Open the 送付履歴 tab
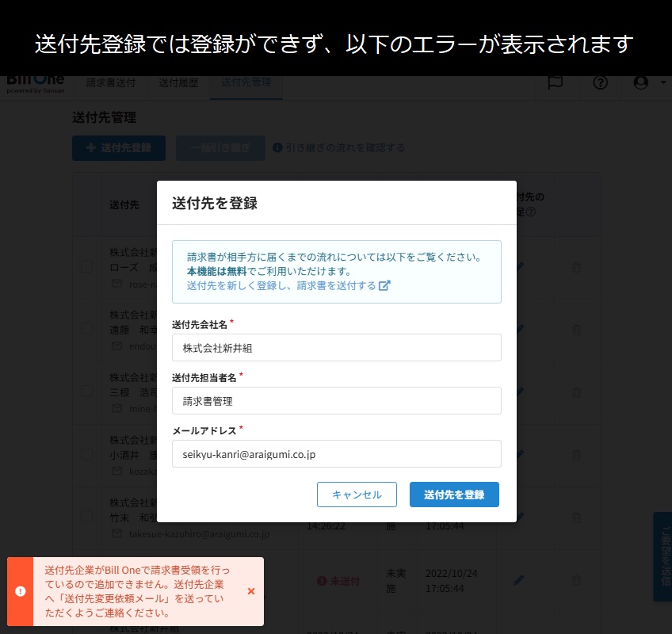This screenshot has height=634, width=672. click(x=178, y=82)
